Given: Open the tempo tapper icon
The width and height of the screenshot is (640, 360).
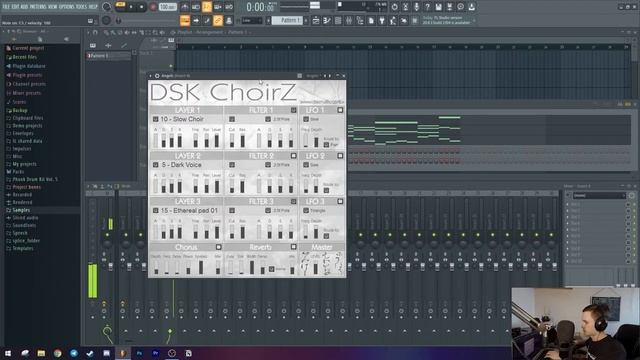Looking at the screenshot, I should [x=393, y=20].
